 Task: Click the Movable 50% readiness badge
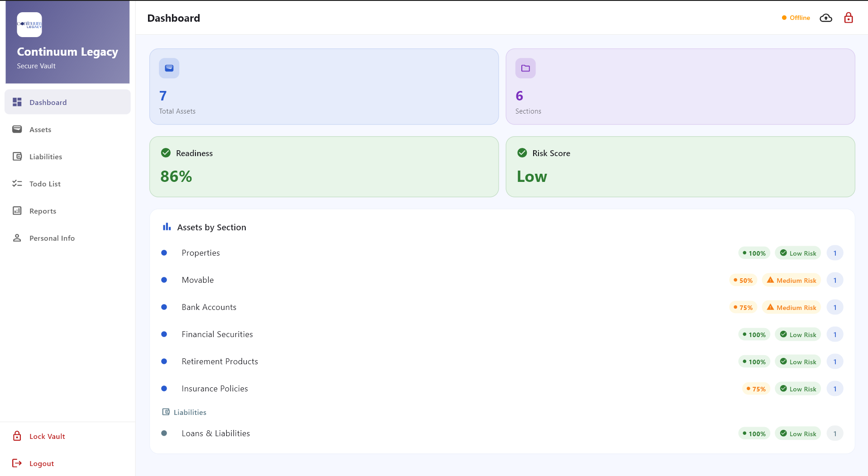click(x=743, y=281)
